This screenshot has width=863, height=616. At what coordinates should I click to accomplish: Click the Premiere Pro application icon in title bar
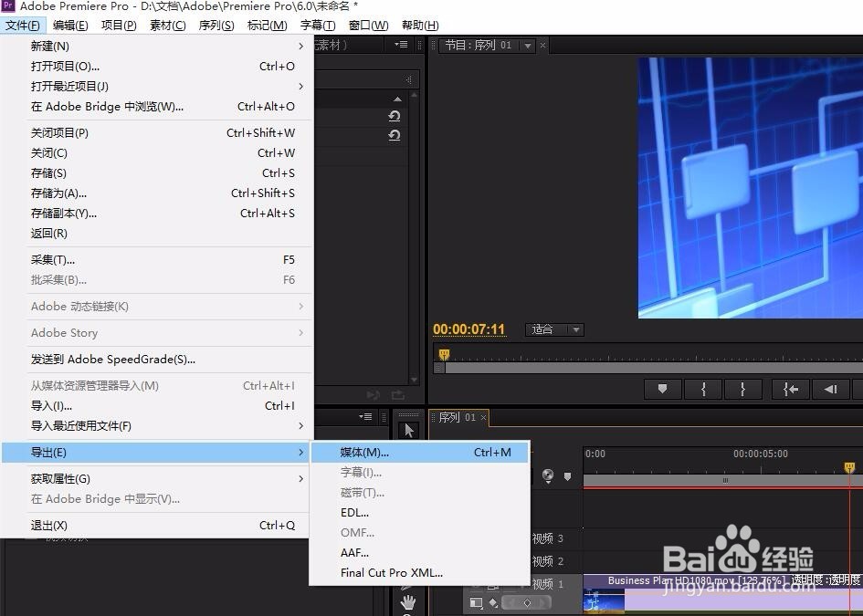(8, 6)
